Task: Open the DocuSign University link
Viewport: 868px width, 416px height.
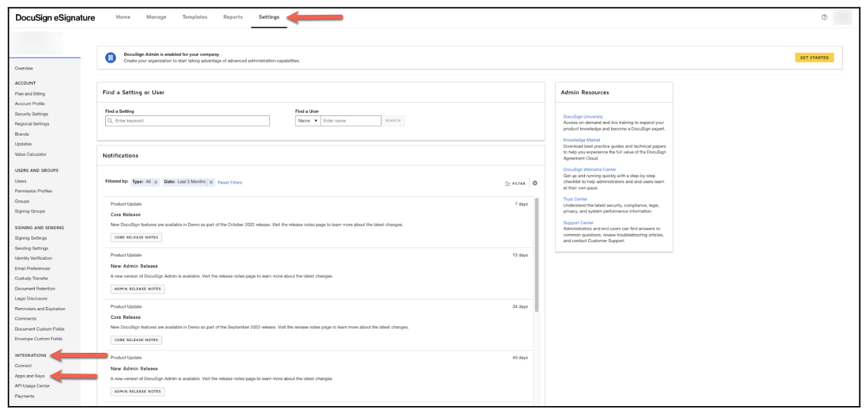Action: click(583, 116)
